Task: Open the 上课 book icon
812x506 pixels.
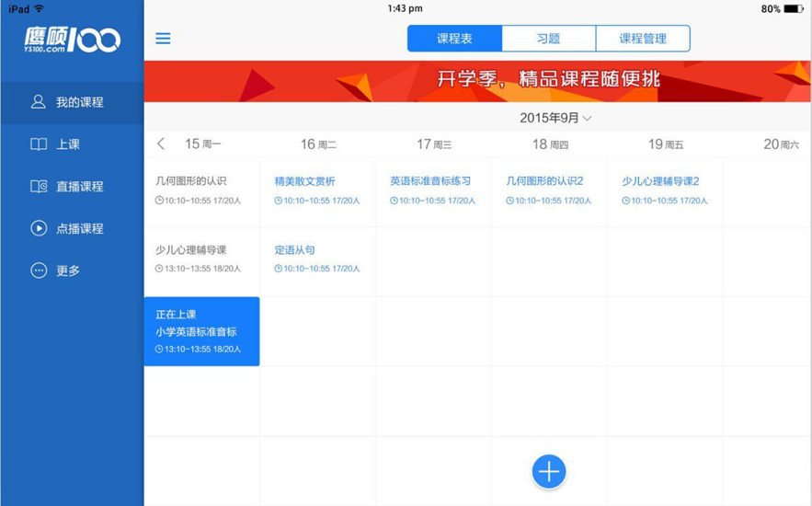Action: 38,144
